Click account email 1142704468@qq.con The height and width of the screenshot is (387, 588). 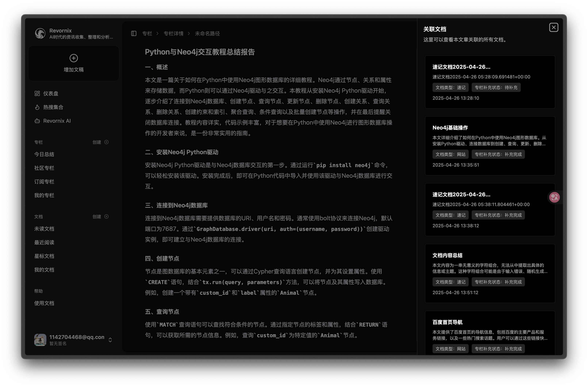(x=77, y=337)
